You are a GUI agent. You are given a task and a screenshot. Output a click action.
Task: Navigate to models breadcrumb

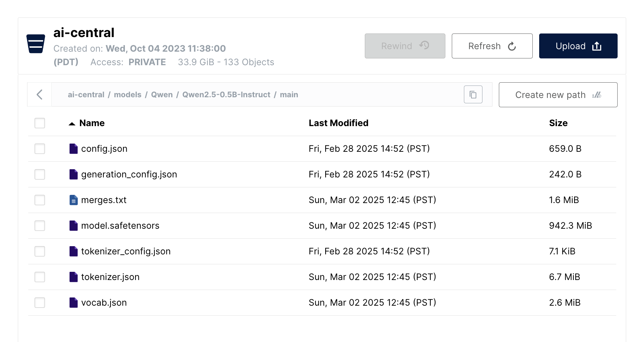[x=128, y=94]
